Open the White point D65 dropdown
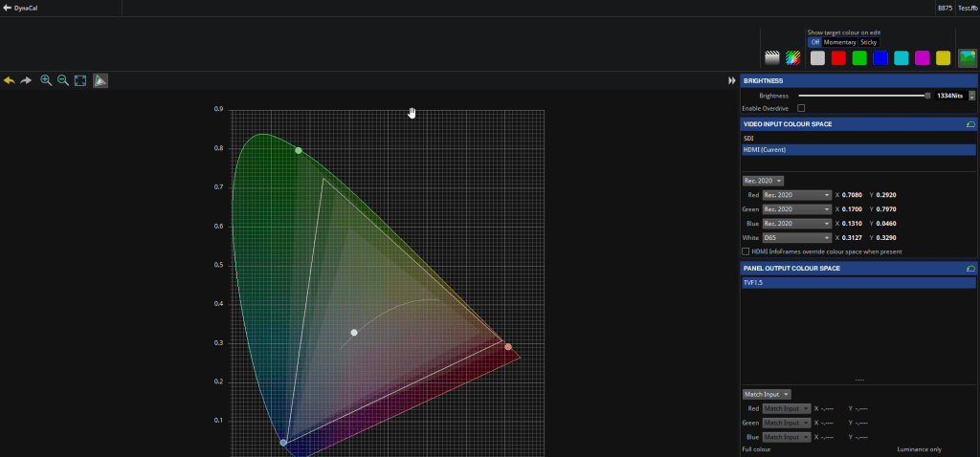Screen dimensions: 980x457 797,238
